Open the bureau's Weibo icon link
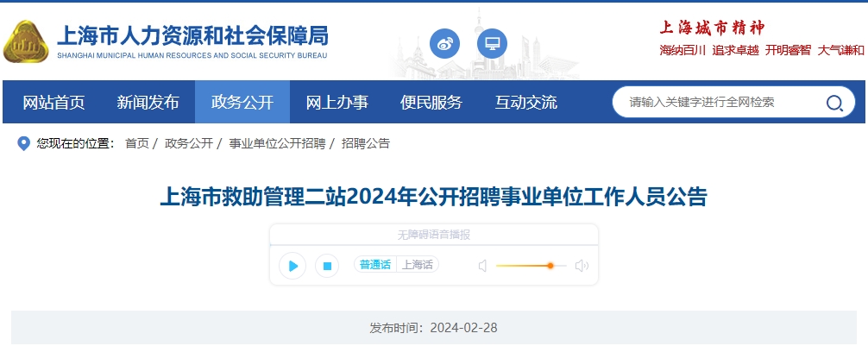 pos(444,44)
